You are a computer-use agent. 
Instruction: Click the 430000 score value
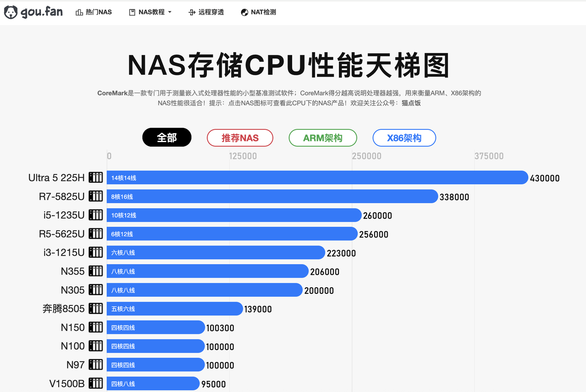coord(545,178)
